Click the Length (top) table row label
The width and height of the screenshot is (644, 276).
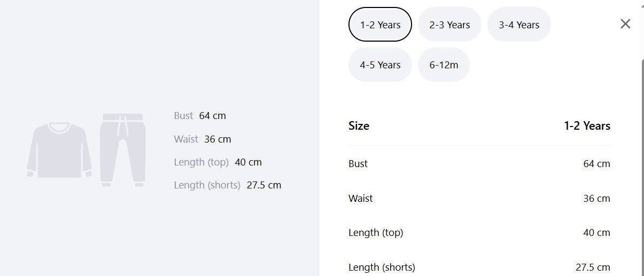[x=376, y=233]
